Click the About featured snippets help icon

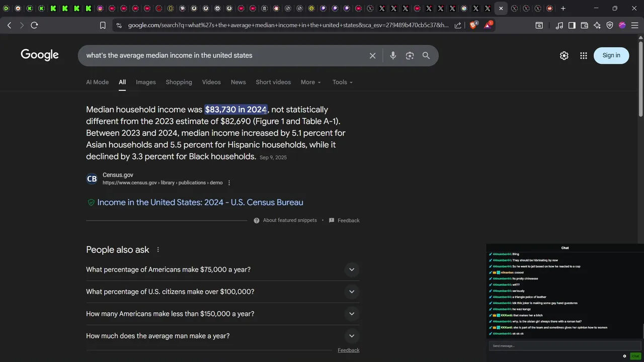(257, 220)
